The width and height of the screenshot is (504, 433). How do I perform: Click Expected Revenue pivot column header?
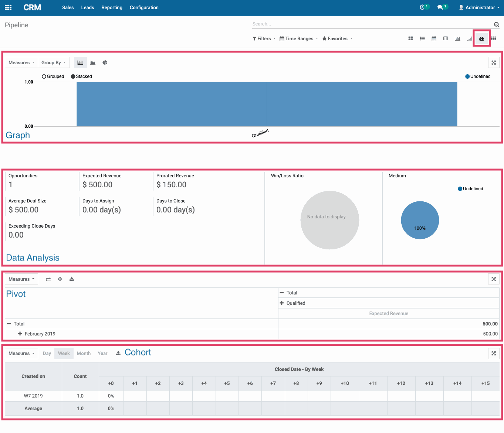point(389,313)
